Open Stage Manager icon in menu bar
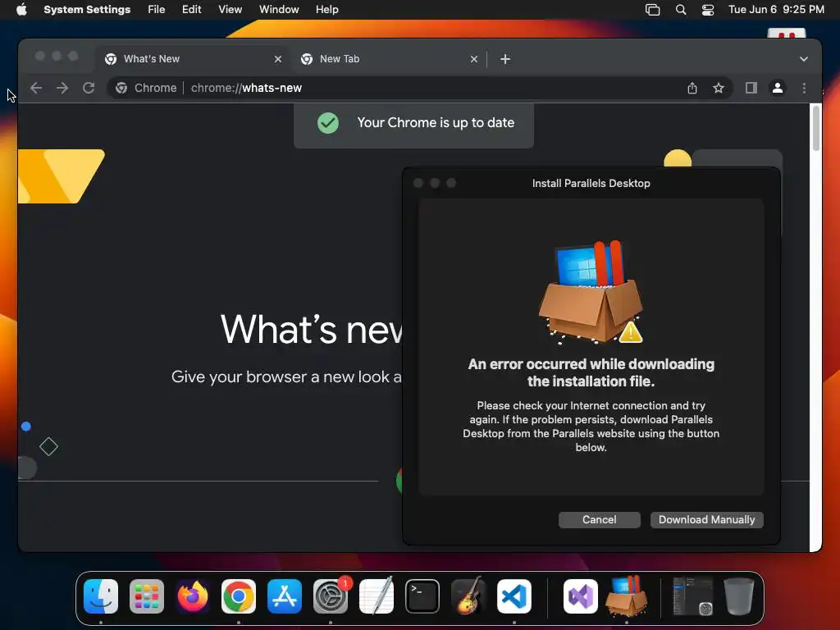 click(652, 10)
